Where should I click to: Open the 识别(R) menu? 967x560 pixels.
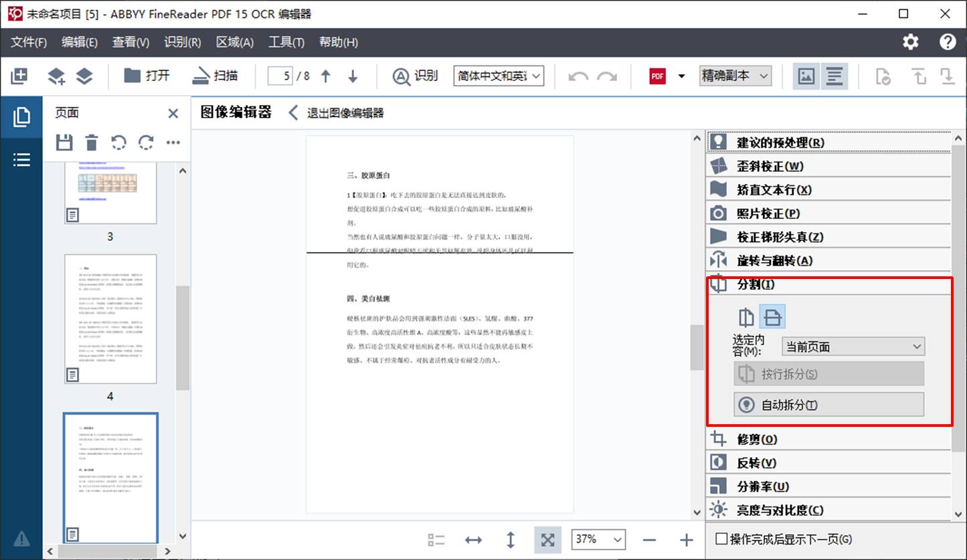tap(182, 42)
